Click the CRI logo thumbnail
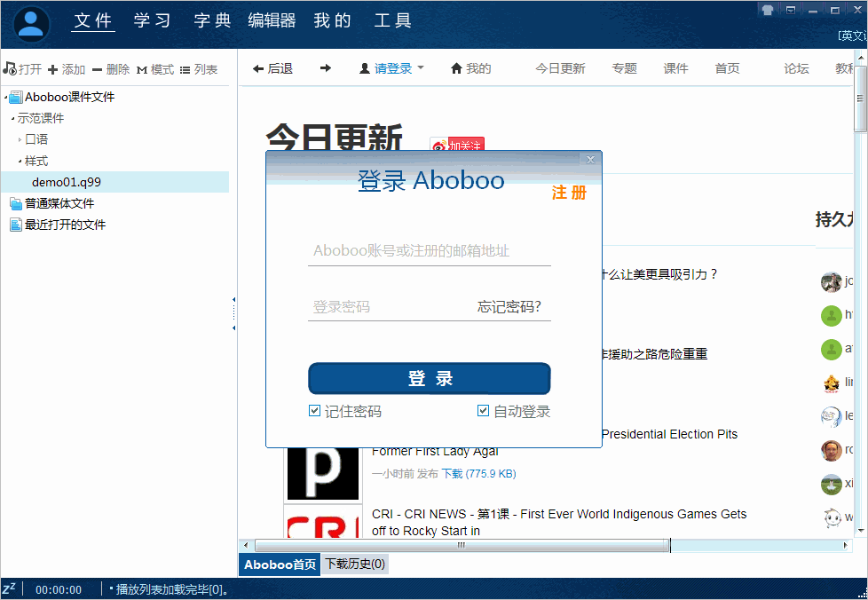Image resolution: width=868 pixels, height=600 pixels. click(x=323, y=521)
